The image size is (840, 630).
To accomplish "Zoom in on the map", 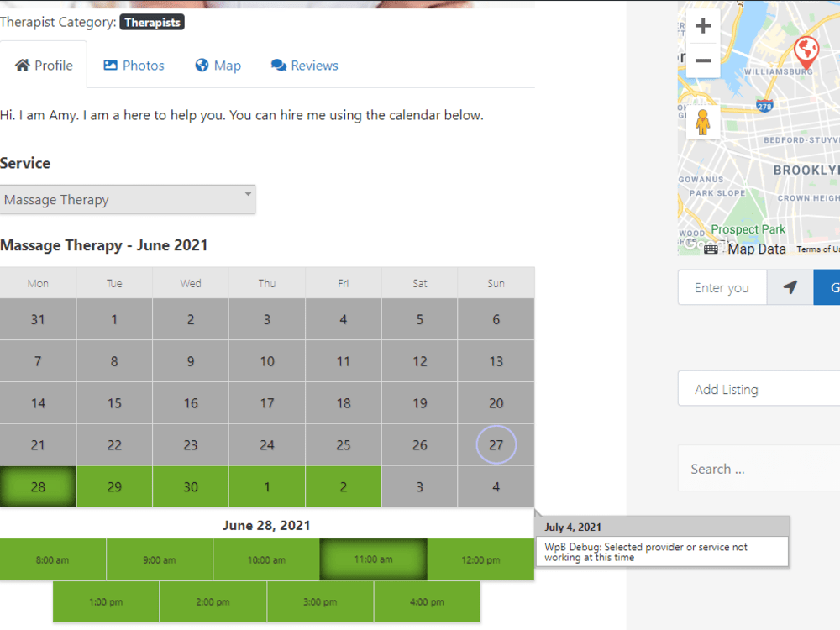I will tap(703, 26).
